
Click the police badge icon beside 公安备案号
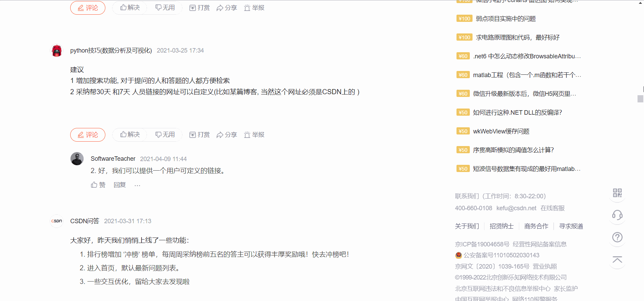(x=459, y=255)
